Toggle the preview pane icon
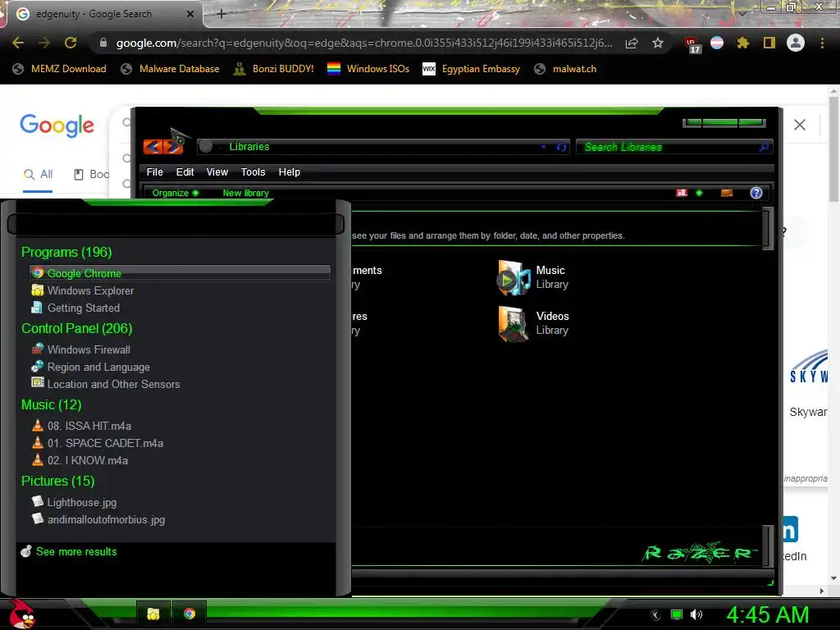The image size is (840, 630). 727,193
